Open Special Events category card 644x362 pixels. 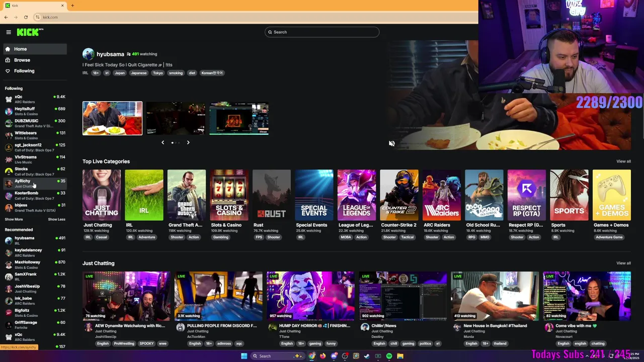click(314, 195)
